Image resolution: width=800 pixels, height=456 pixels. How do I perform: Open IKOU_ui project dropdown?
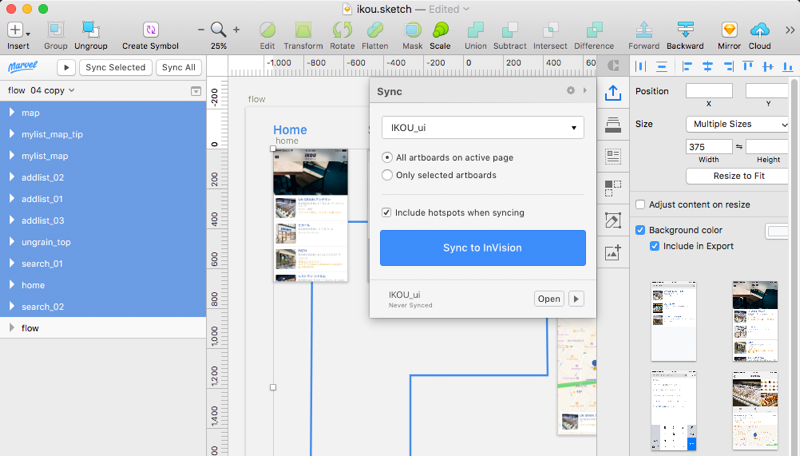point(483,128)
